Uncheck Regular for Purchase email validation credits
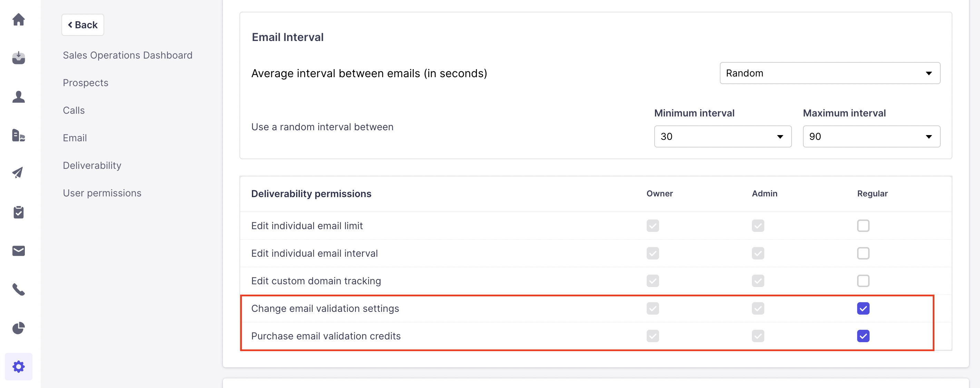980x388 pixels. 863,336
